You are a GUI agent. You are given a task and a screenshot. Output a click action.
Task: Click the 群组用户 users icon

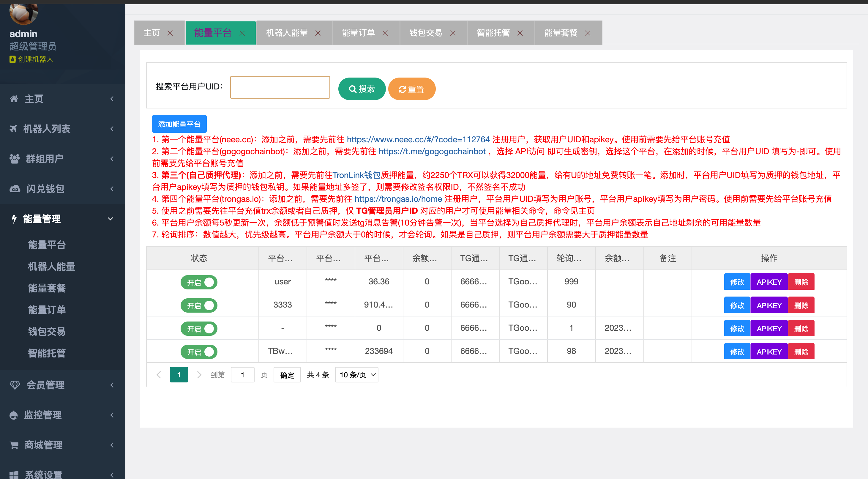pos(14,159)
